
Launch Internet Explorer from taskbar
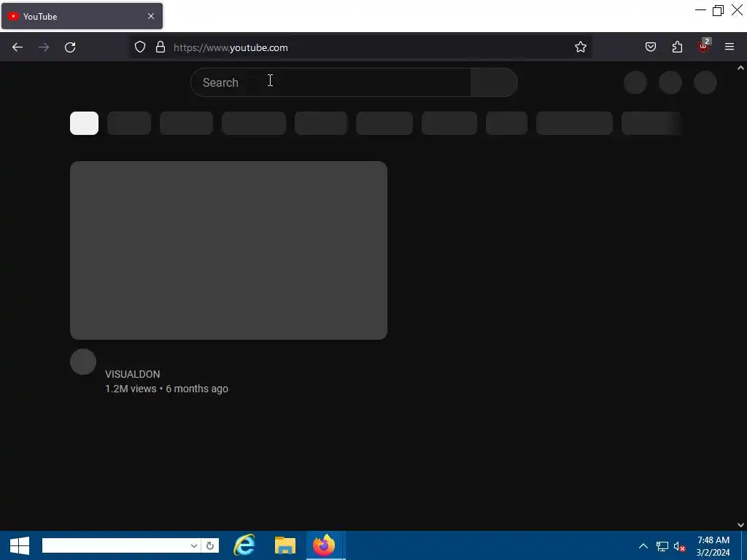[244, 545]
